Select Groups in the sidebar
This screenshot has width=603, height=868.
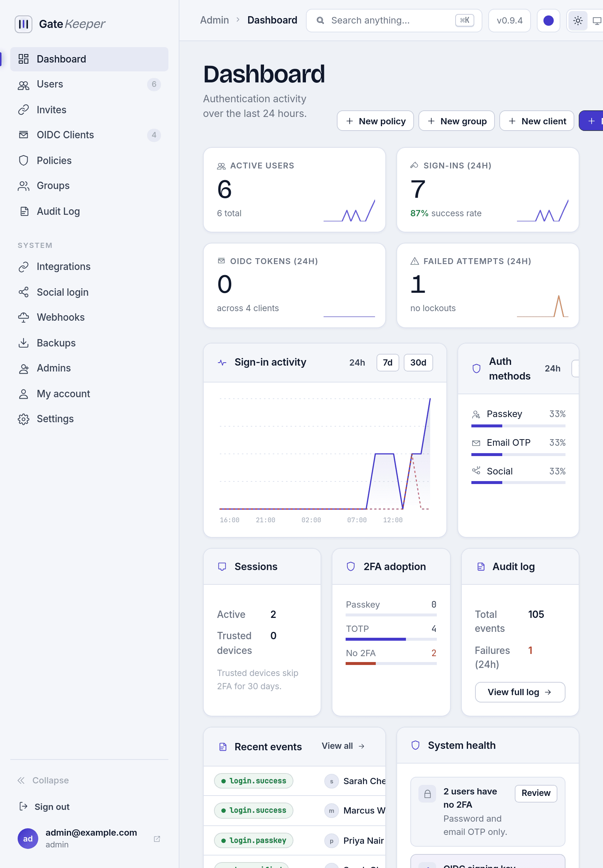[x=89, y=186]
